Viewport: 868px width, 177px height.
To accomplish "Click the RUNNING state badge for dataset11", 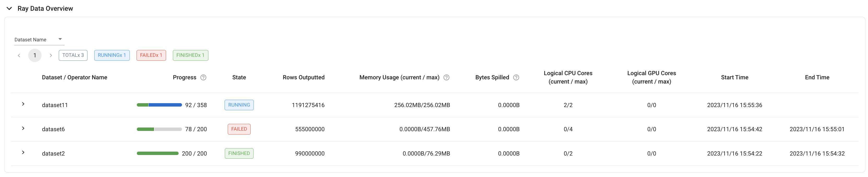I will tap(239, 105).
